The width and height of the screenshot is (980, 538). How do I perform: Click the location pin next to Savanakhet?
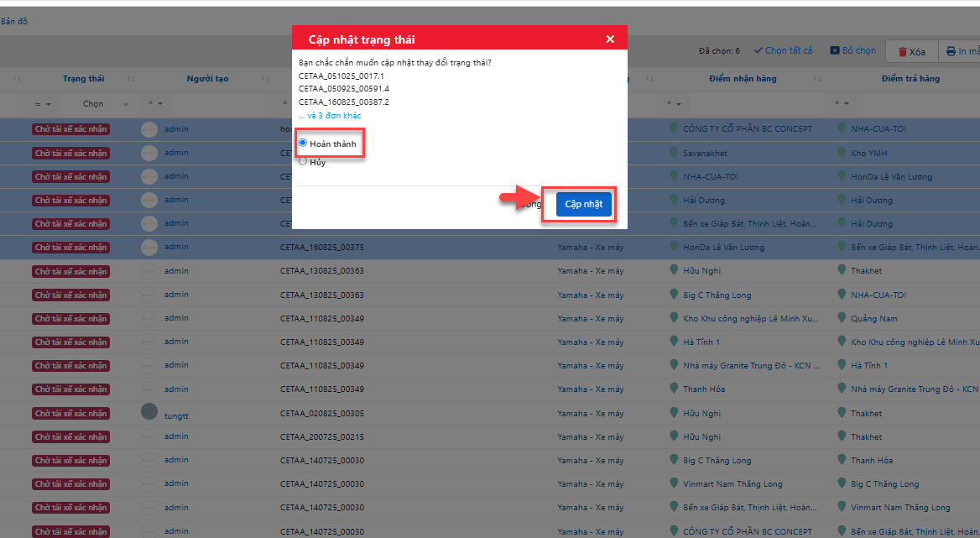pyautogui.click(x=673, y=153)
